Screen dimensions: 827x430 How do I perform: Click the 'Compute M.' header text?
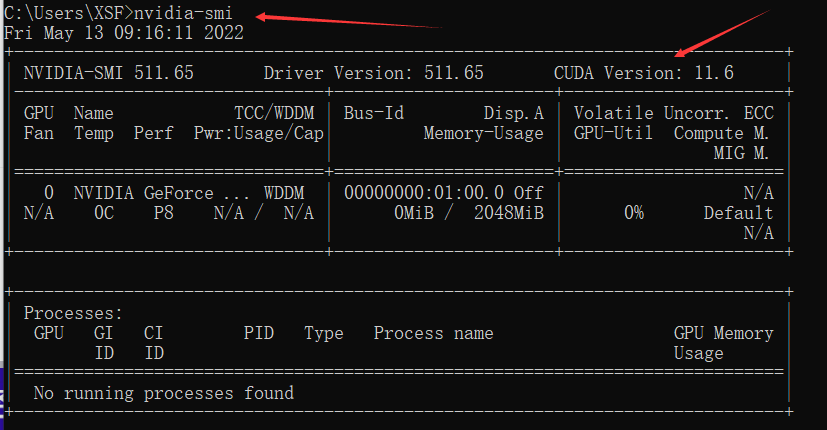point(721,133)
